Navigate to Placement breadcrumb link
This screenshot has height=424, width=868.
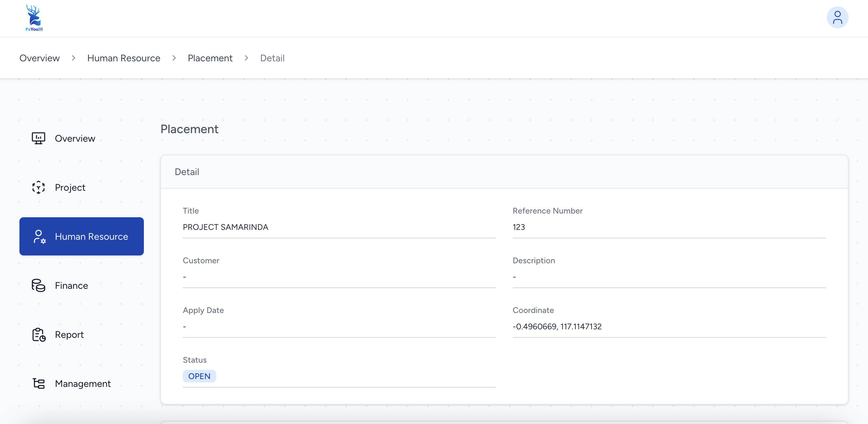[x=210, y=58]
